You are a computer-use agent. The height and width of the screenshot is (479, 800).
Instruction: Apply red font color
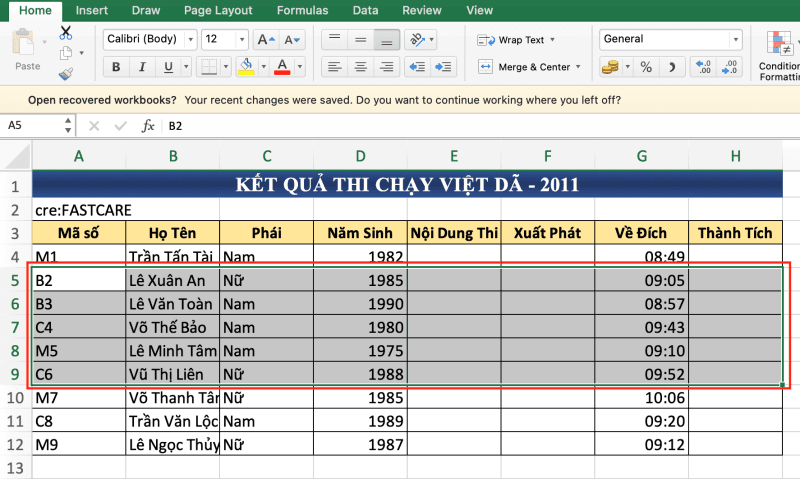click(282, 67)
